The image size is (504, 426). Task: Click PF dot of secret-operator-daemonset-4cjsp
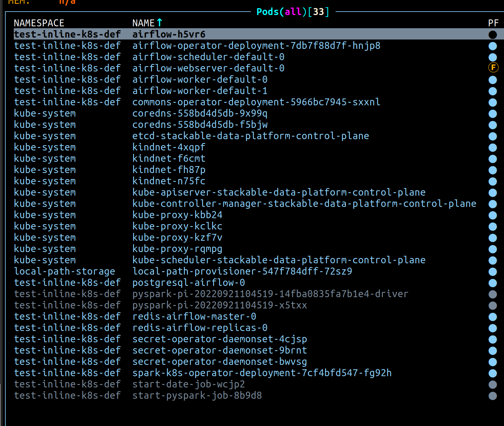point(493,339)
